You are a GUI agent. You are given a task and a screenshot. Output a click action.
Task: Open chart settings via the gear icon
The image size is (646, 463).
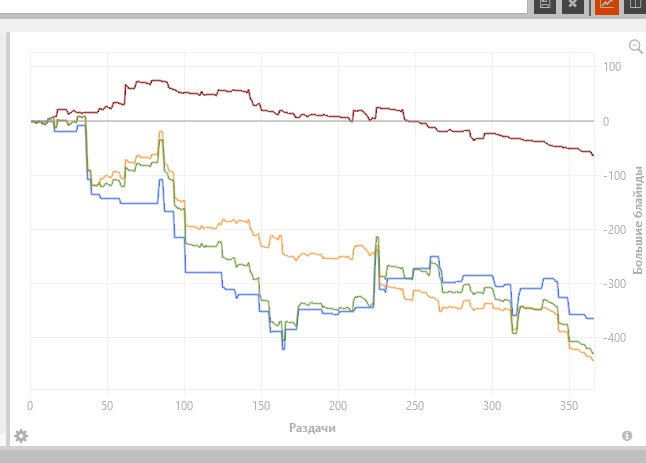[20, 436]
